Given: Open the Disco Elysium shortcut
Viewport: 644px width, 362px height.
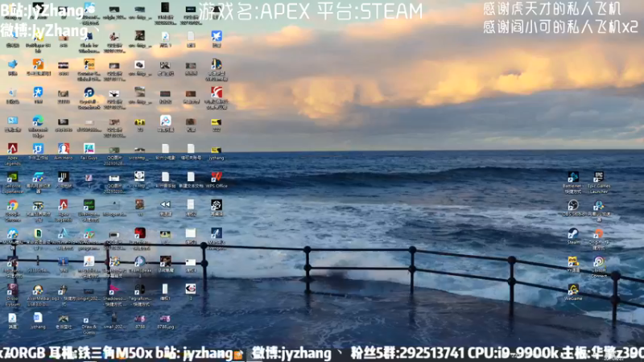Looking at the screenshot, I should pyautogui.click(x=12, y=290).
